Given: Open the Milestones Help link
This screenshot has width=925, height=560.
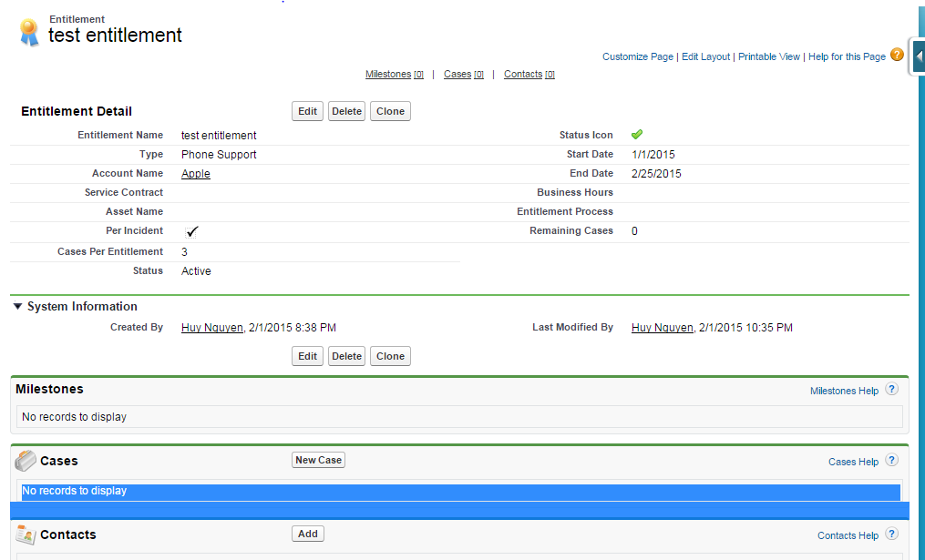Looking at the screenshot, I should (x=844, y=391).
